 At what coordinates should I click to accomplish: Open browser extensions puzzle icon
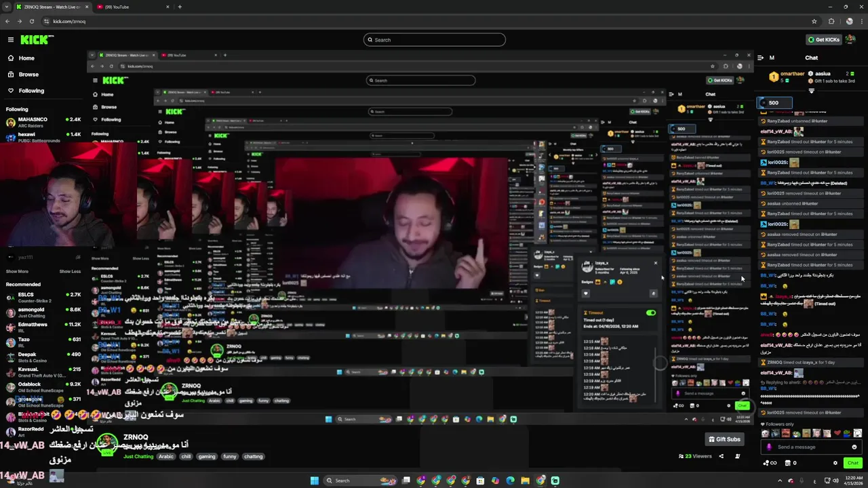831,21
